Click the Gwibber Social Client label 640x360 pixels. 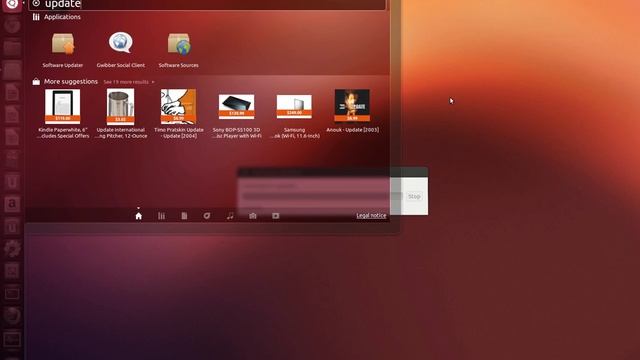pyautogui.click(x=121, y=65)
